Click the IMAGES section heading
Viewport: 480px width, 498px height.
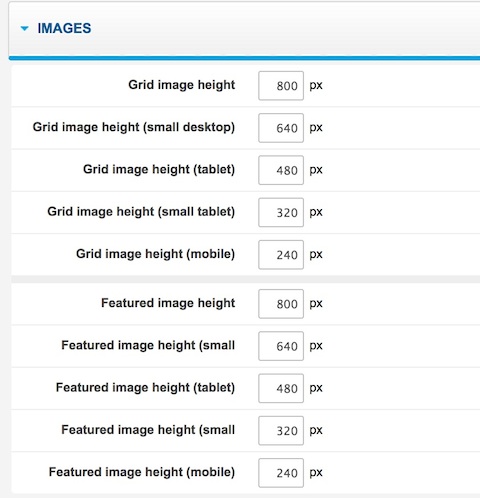pos(64,28)
